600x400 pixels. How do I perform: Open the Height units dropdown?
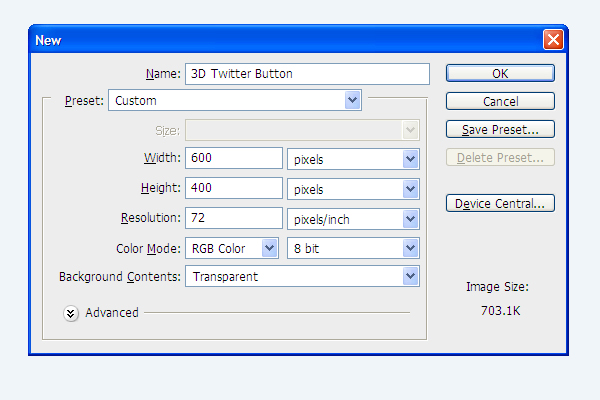tap(353, 189)
